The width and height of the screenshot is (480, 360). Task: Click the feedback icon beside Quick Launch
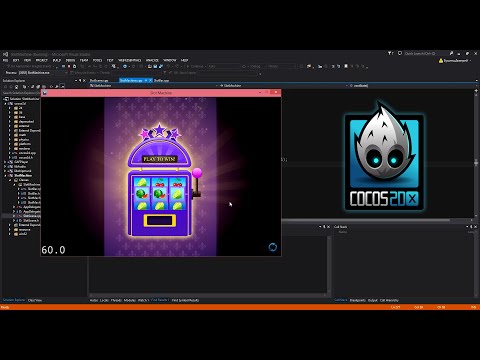[400, 53]
